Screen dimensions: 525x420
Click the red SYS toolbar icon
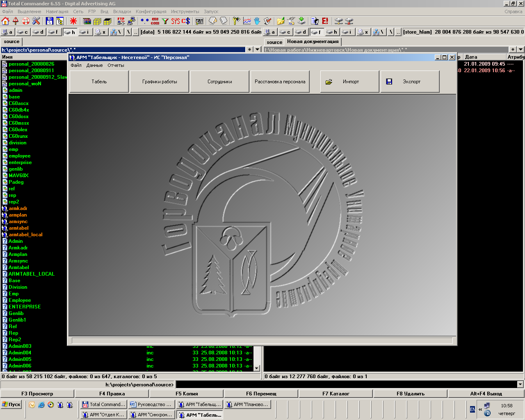point(176,21)
